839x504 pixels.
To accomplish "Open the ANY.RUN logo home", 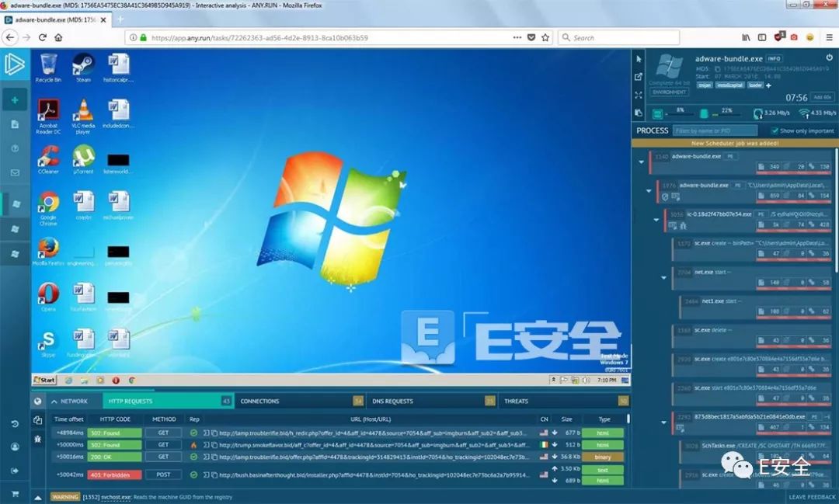I will click(x=15, y=64).
